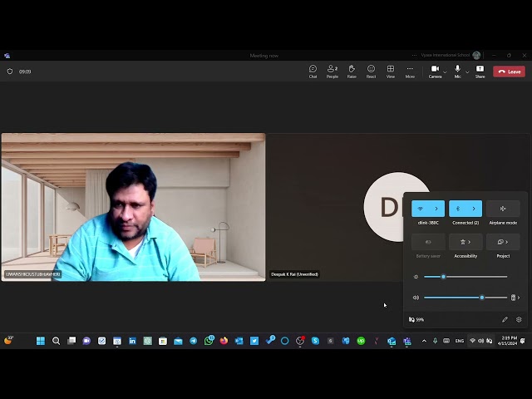
Task: Edit quick settings with pencil icon
Action: pyautogui.click(x=505, y=319)
